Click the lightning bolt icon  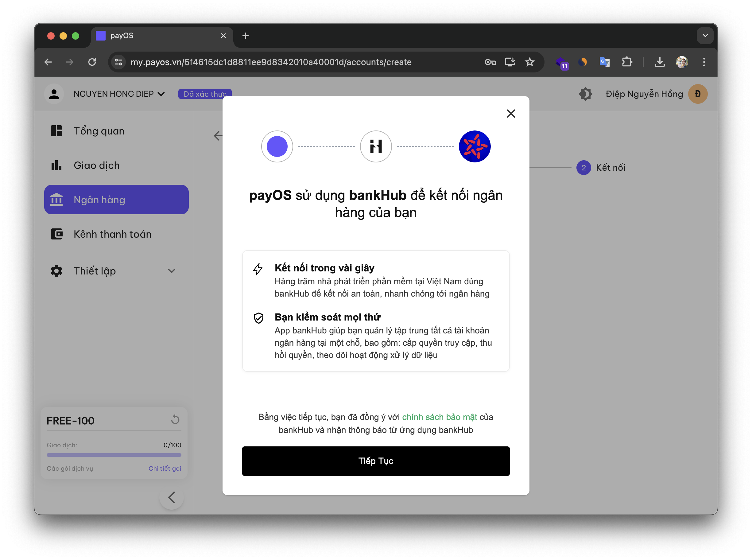(258, 269)
